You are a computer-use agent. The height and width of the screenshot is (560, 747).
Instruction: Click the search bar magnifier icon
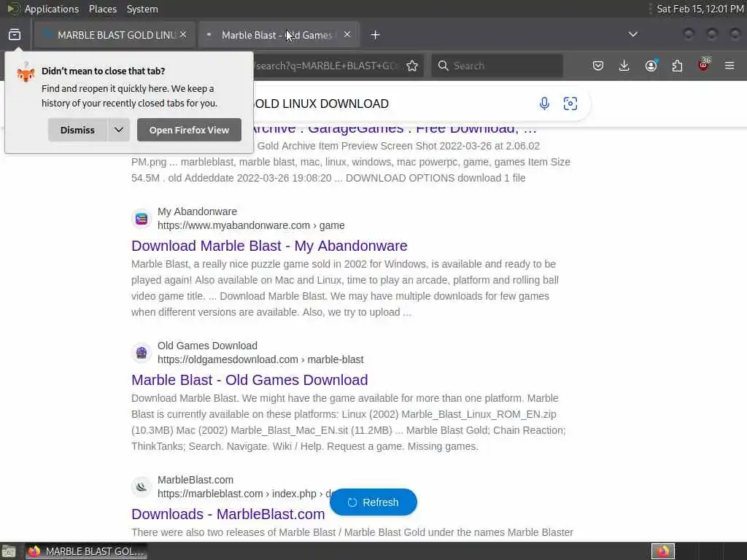click(x=444, y=66)
